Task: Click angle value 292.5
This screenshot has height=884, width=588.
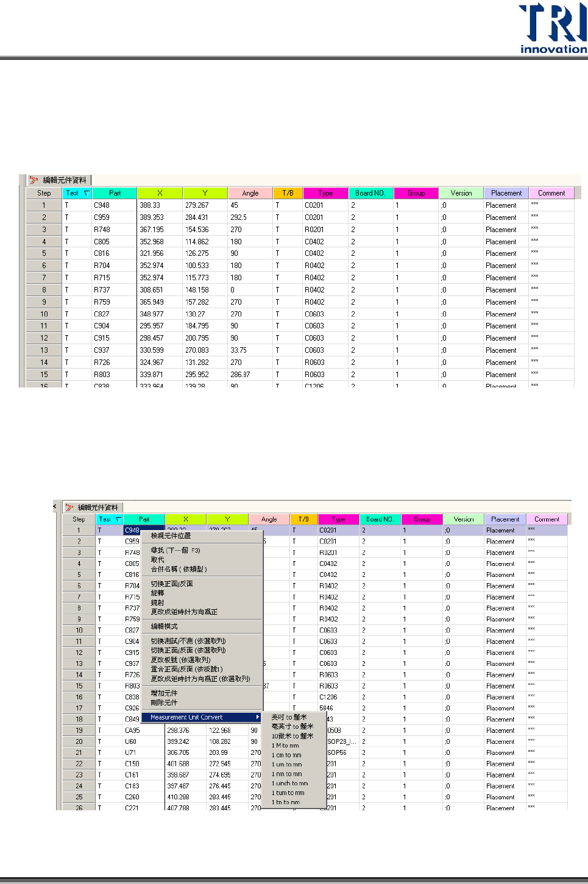Action: click(x=238, y=217)
